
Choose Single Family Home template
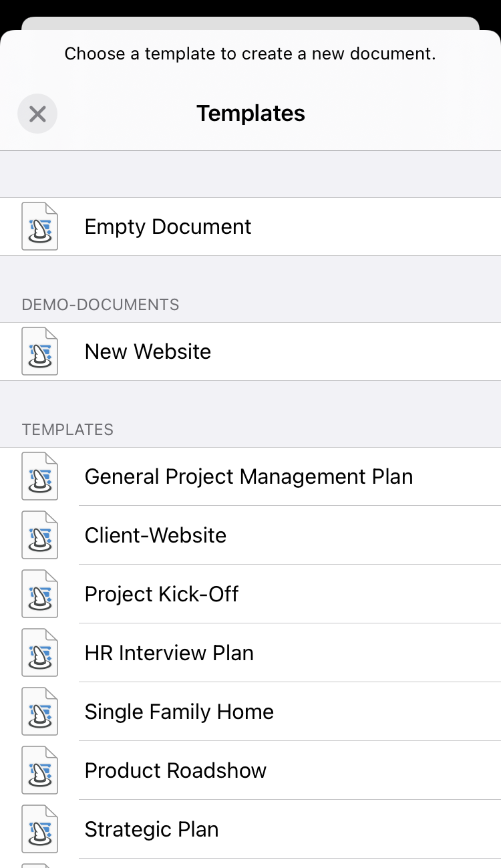pyautogui.click(x=179, y=712)
